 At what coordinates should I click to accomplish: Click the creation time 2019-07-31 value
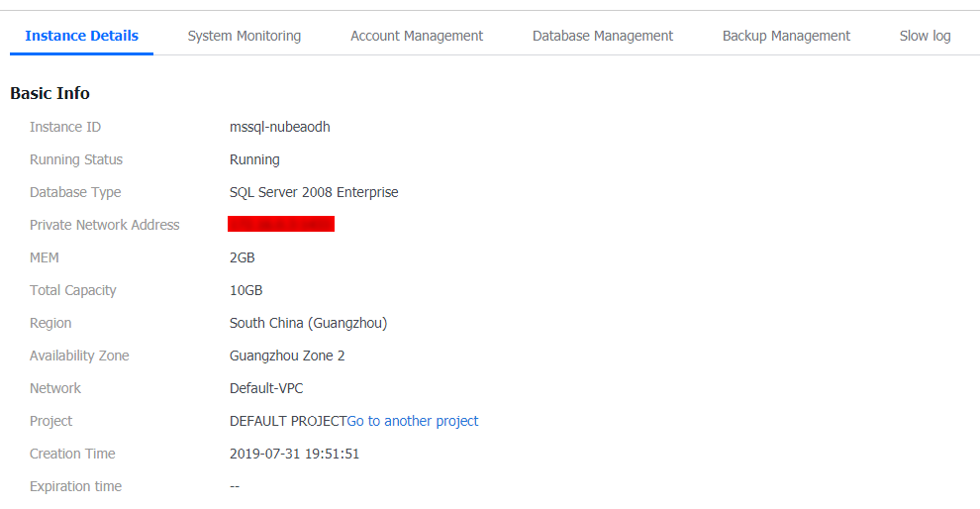click(294, 454)
